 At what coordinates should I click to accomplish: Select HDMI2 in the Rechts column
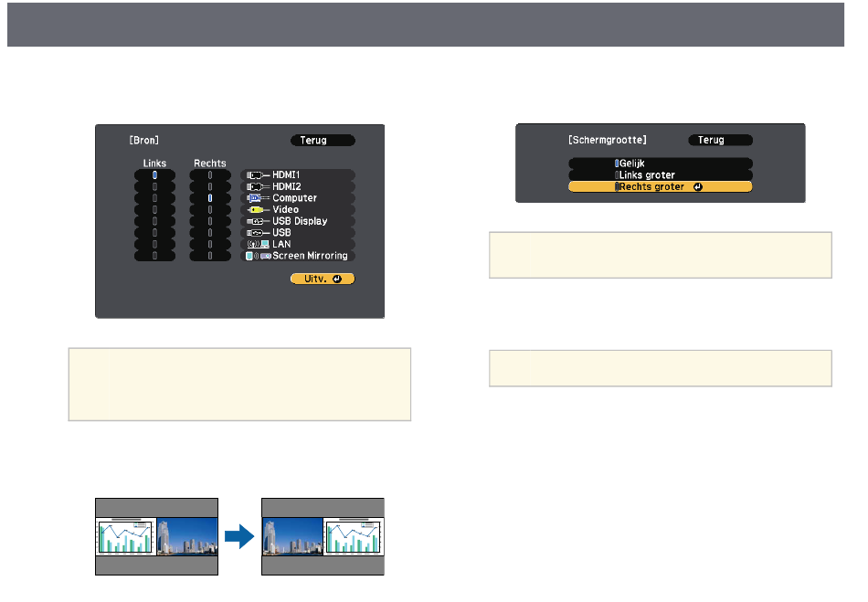(210, 186)
